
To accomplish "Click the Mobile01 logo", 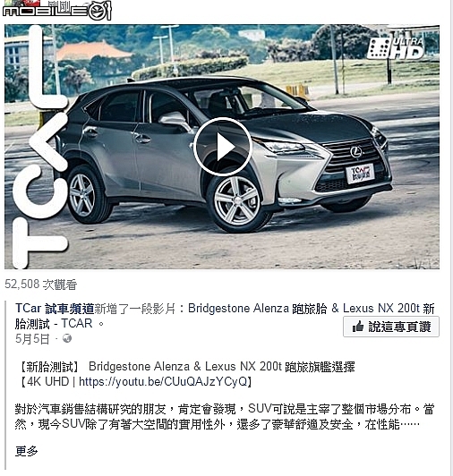I will coord(57,11).
